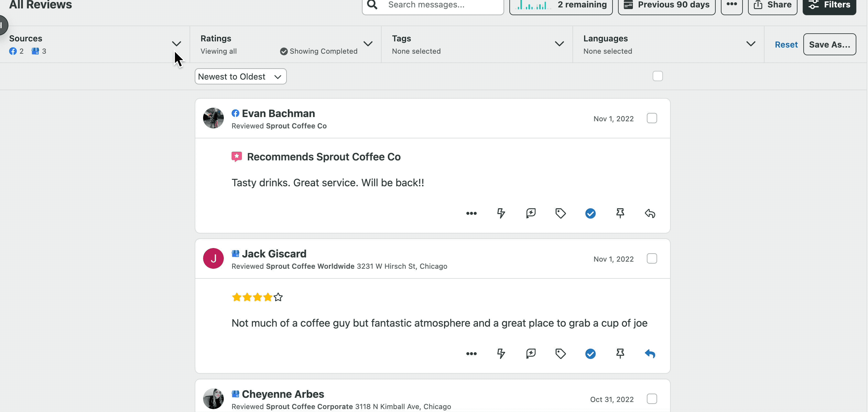Toggle complete checkmark on Jack Giscard review
Viewport: 868px width, 412px height.
(x=590, y=353)
